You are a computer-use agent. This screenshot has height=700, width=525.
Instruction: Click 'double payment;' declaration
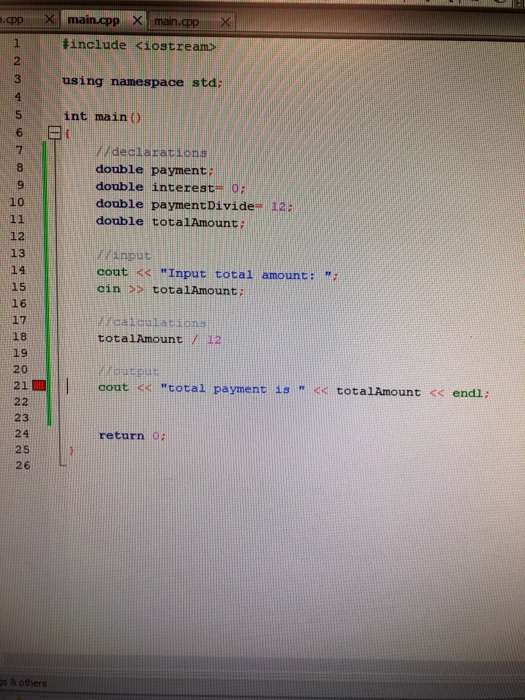pyautogui.click(x=154, y=170)
